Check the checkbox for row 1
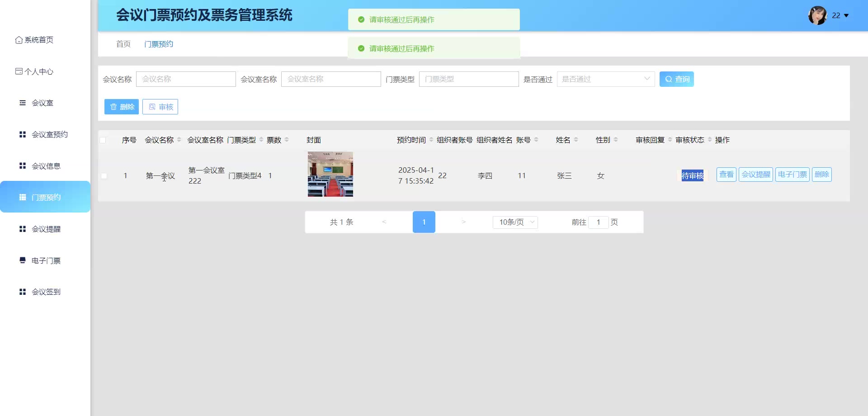Screen dimensions: 868x416 104,176
